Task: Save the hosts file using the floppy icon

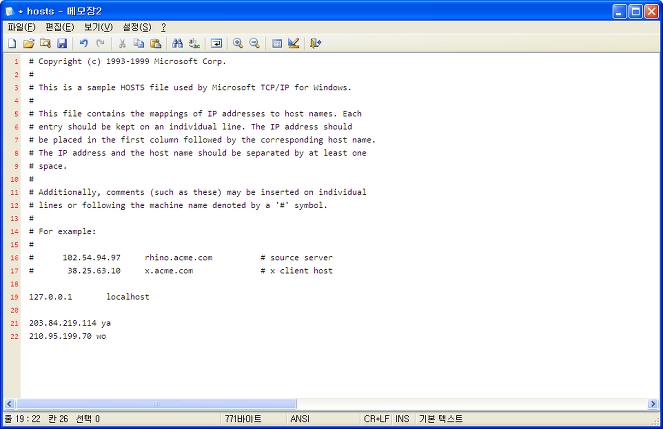Action: coord(62,43)
